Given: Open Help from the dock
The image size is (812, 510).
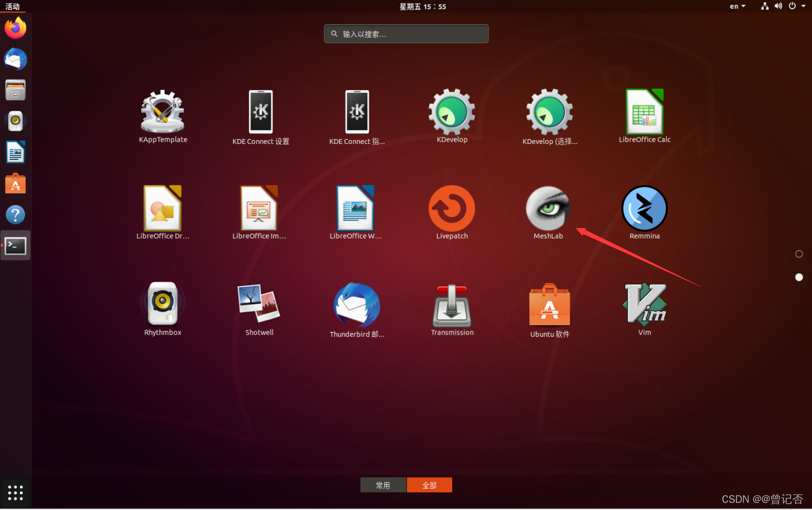Looking at the screenshot, I should coord(15,215).
